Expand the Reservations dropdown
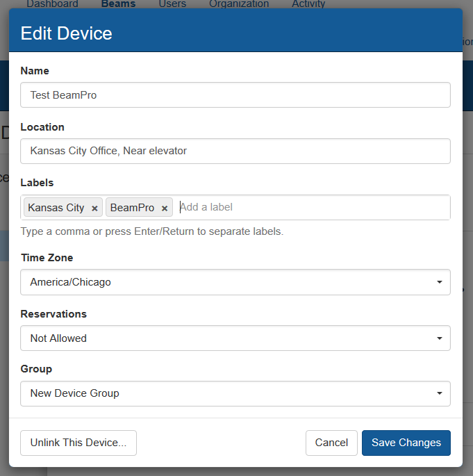 click(235, 338)
